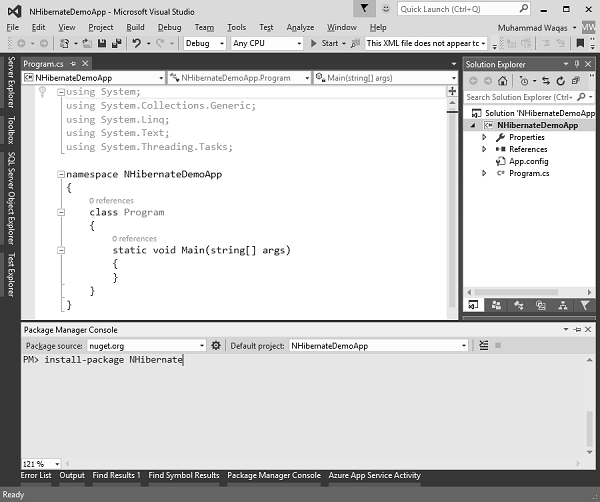Open the Default project dropdown
The image size is (600, 502).
tap(378, 346)
